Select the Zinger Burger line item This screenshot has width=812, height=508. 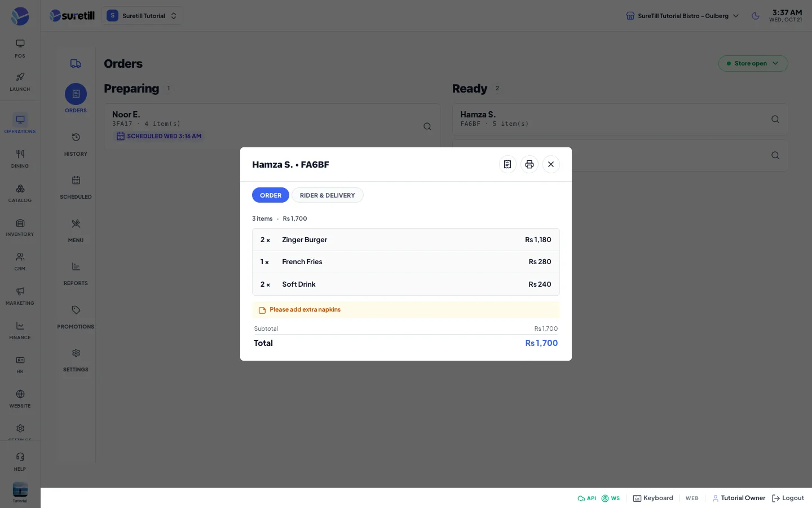[x=406, y=240]
